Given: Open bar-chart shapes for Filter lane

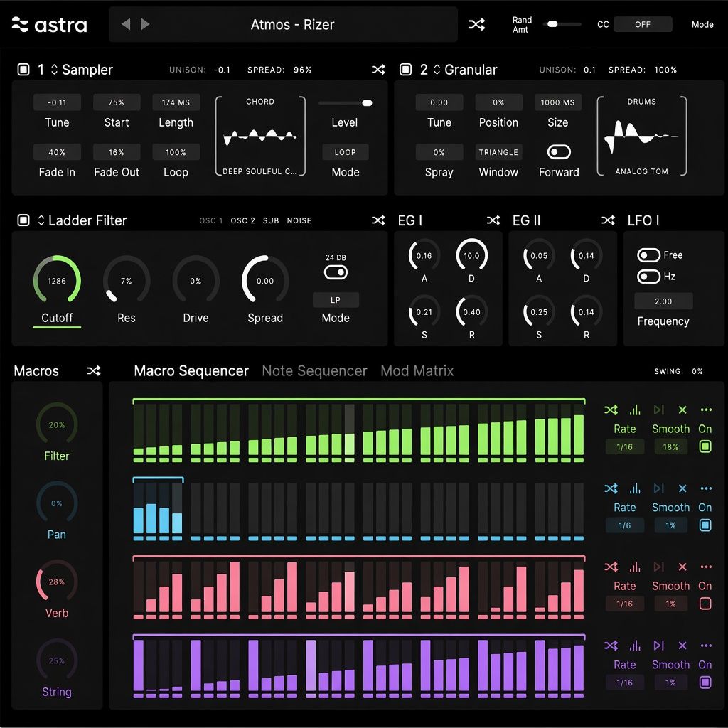Looking at the screenshot, I should [x=635, y=409].
